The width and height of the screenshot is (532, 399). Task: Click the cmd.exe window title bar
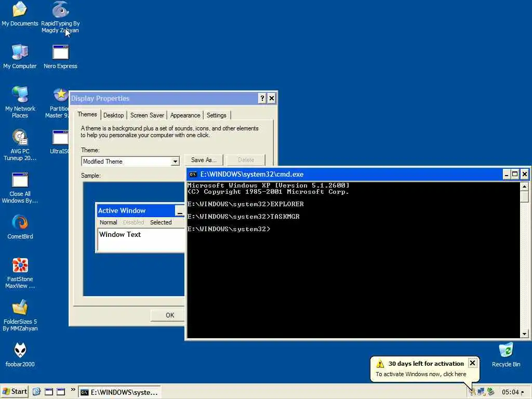point(344,175)
